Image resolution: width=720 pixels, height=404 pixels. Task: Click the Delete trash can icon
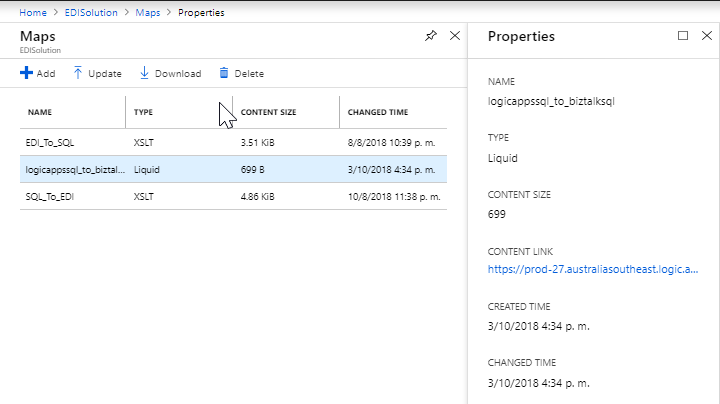point(224,73)
